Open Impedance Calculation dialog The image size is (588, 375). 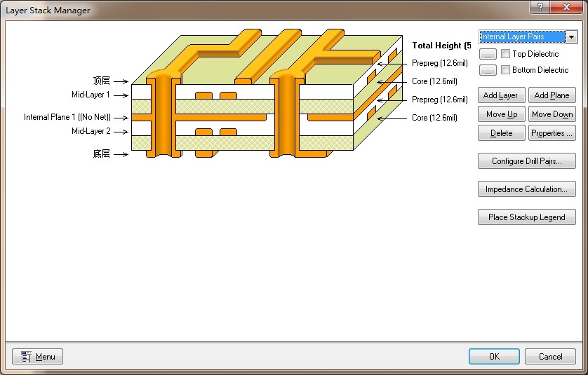526,189
